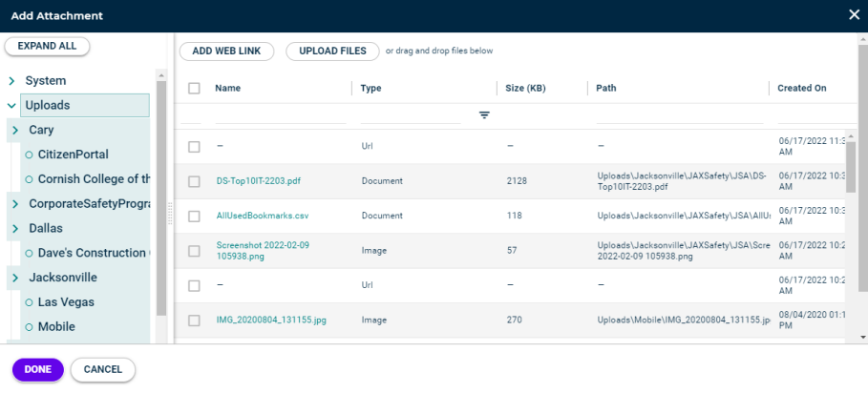Expand the Cary folder chevron
The height and width of the screenshot is (393, 868).
tap(15, 131)
